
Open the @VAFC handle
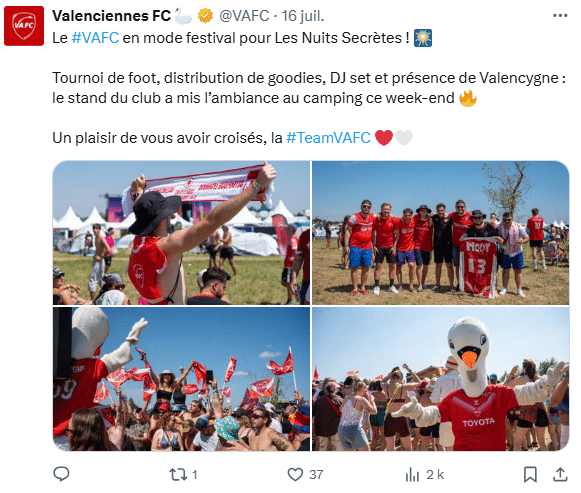click(244, 16)
